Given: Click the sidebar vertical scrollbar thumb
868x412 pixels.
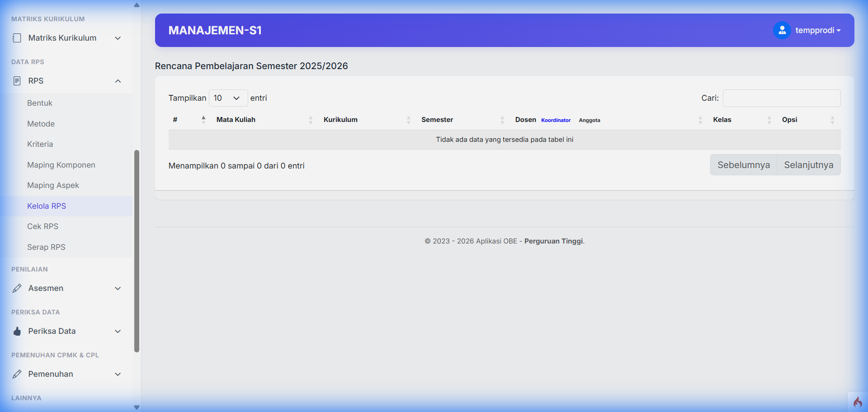Looking at the screenshot, I should click(137, 251).
